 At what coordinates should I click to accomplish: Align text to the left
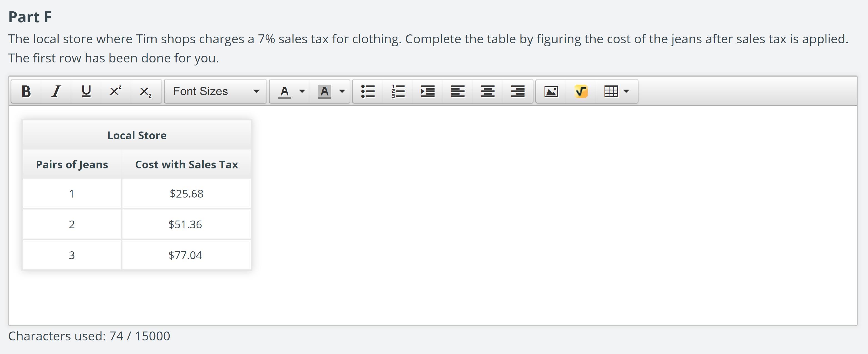[x=458, y=91]
